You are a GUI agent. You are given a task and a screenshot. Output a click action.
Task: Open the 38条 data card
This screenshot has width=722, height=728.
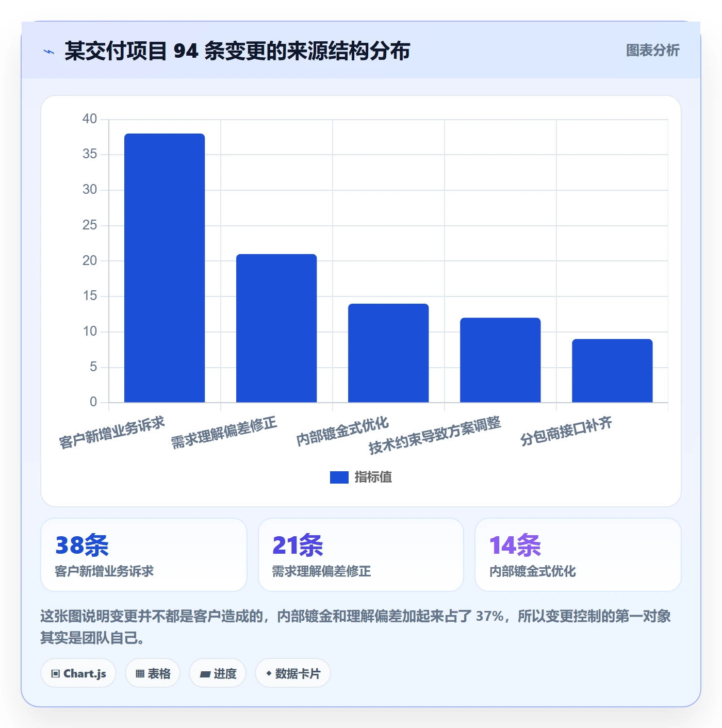[x=144, y=555]
